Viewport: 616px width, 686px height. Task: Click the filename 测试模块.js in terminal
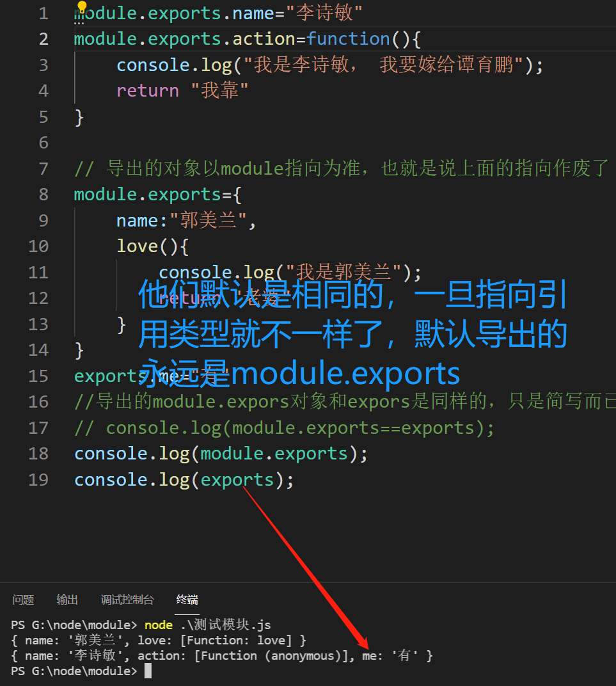pos(223,625)
